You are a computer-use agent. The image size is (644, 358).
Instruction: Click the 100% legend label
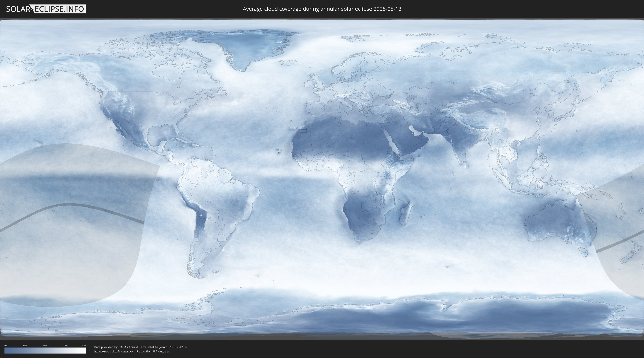[83, 345]
